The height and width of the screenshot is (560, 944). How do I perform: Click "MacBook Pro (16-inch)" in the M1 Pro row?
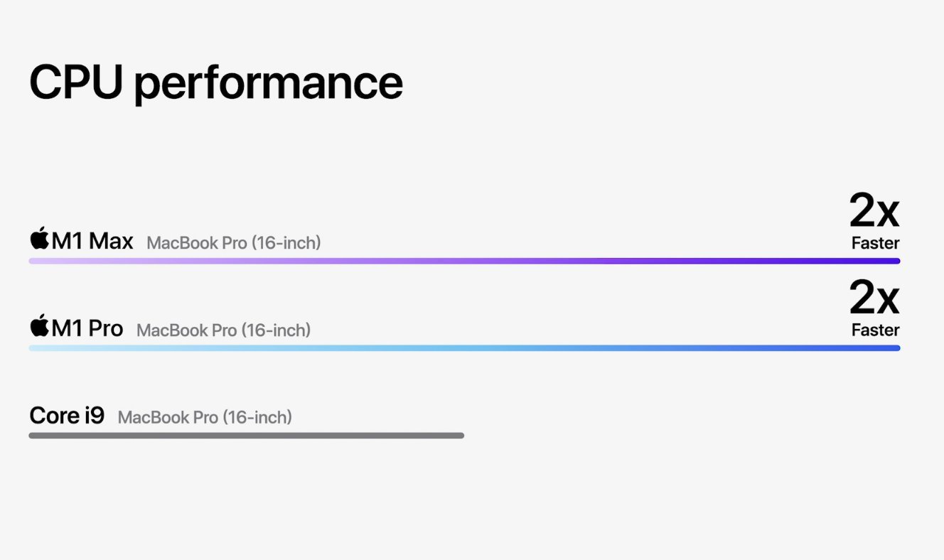(223, 330)
